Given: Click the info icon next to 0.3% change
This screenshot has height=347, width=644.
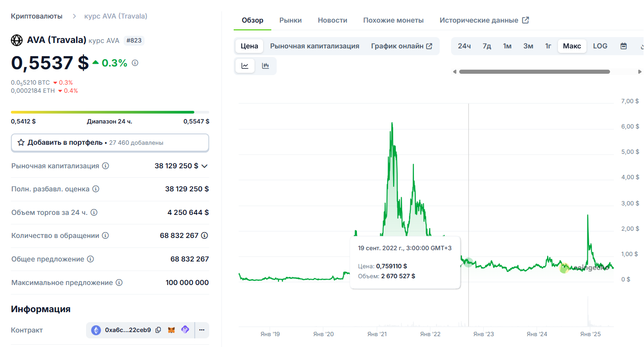Looking at the screenshot, I should pos(135,63).
